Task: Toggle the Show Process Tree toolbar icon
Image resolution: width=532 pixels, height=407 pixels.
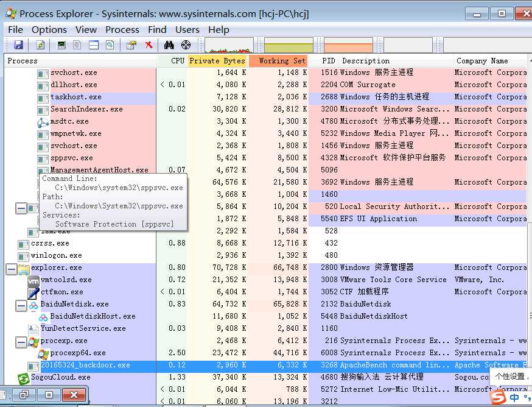Action: coord(77,45)
